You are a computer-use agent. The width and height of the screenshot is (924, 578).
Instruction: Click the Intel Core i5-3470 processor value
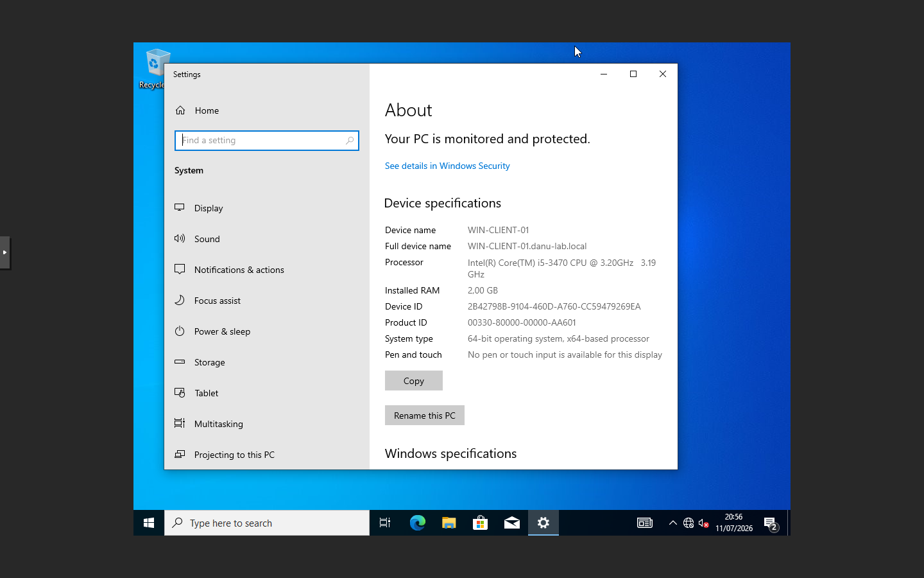(x=561, y=268)
